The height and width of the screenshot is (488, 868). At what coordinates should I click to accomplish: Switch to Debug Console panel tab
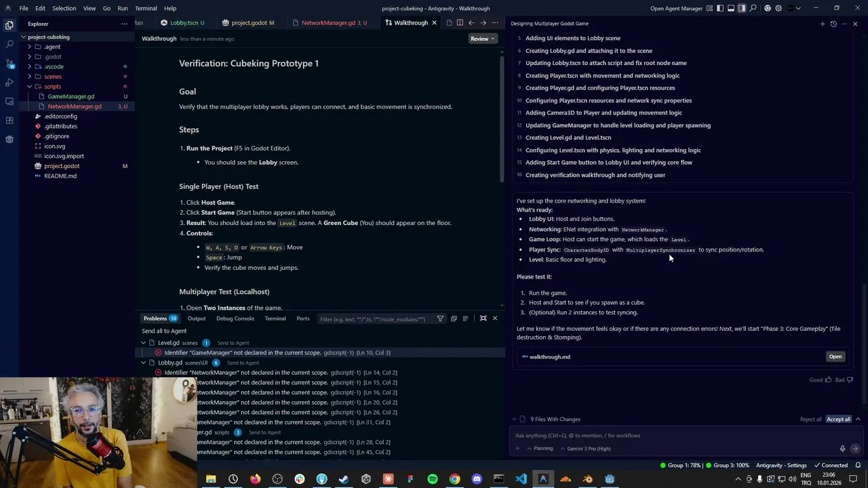pyautogui.click(x=235, y=319)
